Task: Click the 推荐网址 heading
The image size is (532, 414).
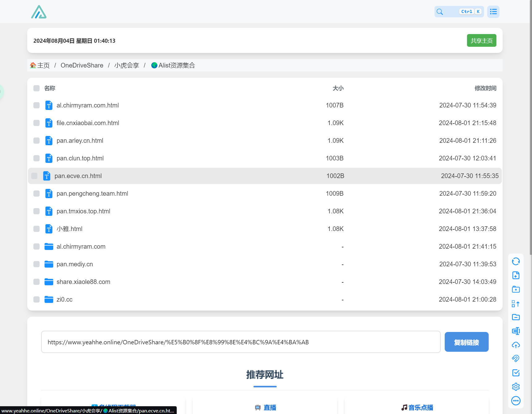Action: click(x=265, y=375)
